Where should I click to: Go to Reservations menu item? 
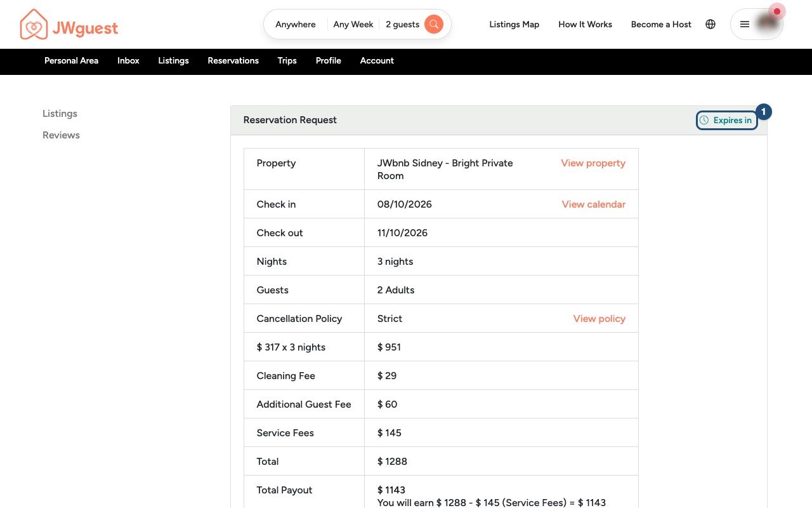(233, 61)
